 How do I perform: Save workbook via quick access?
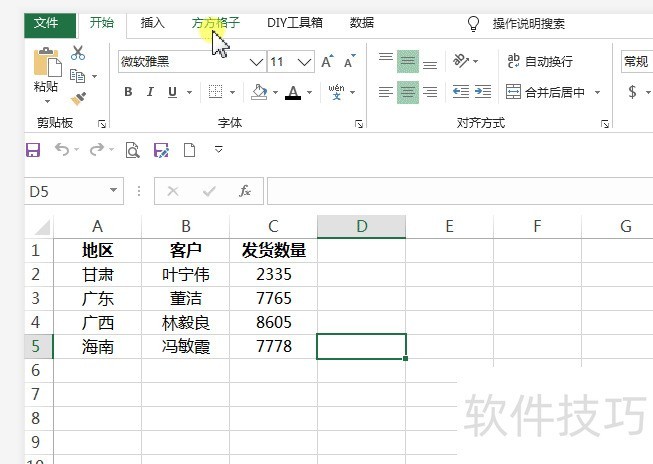(x=33, y=150)
